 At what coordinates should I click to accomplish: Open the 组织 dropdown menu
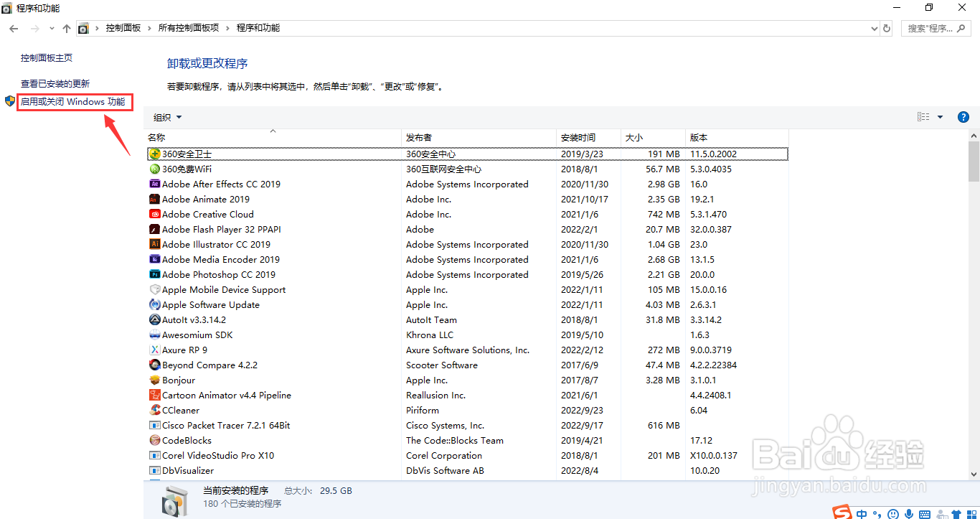168,117
